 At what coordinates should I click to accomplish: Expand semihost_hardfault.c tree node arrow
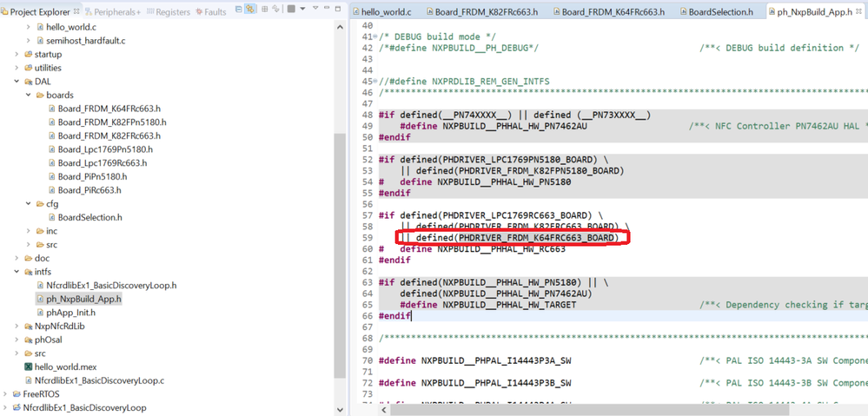pos(28,40)
